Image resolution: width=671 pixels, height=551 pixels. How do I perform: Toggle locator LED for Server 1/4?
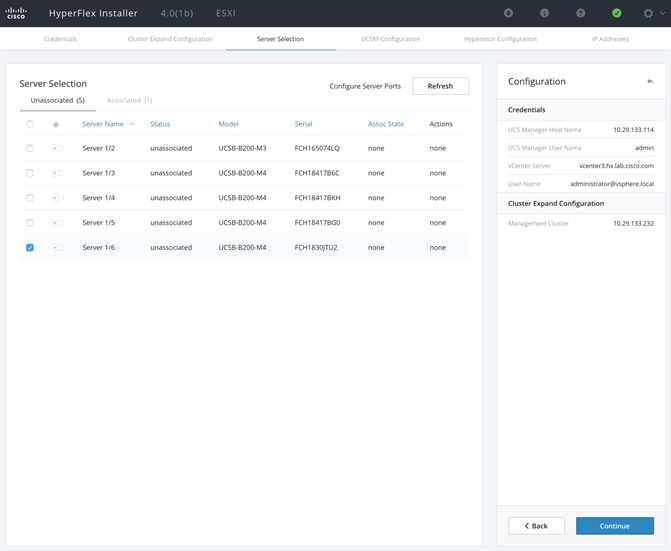(x=57, y=198)
